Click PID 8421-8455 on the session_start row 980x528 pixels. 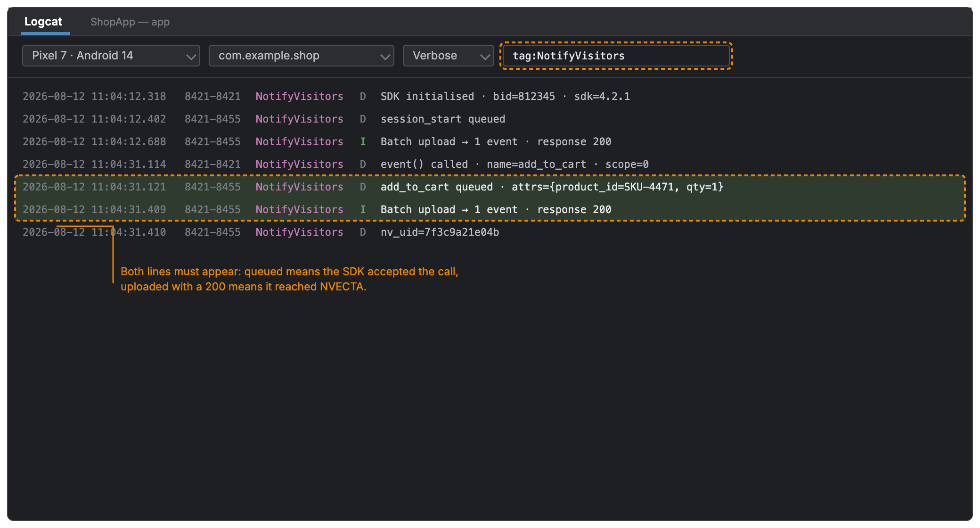[212, 119]
